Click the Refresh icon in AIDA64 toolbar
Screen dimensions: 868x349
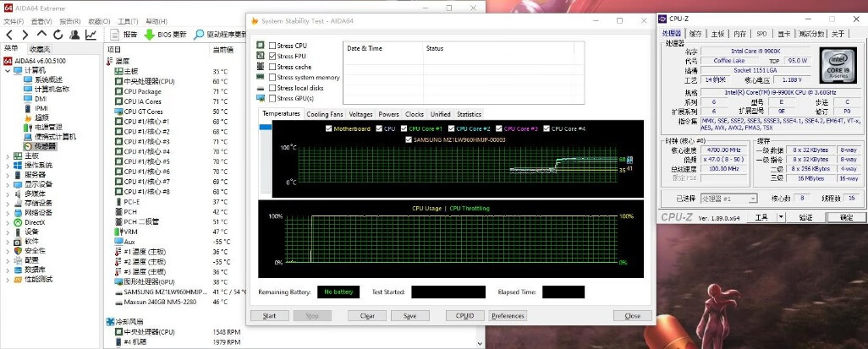(x=58, y=35)
